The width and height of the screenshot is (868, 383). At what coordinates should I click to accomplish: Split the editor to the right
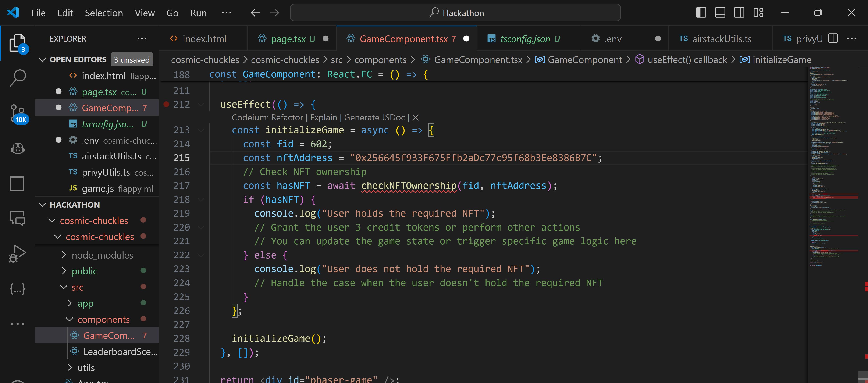(833, 38)
